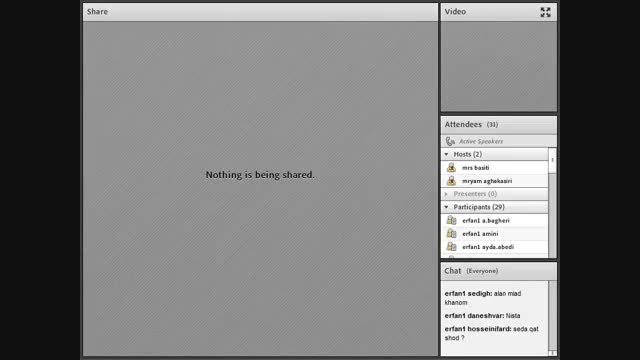
Task: Click the empty video display area
Action: [x=498, y=67]
